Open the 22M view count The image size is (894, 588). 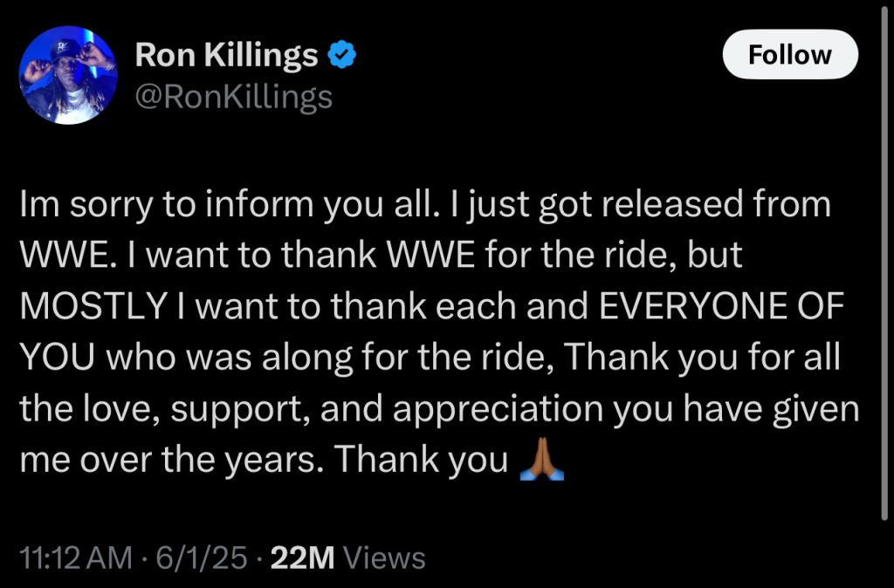coord(303,557)
